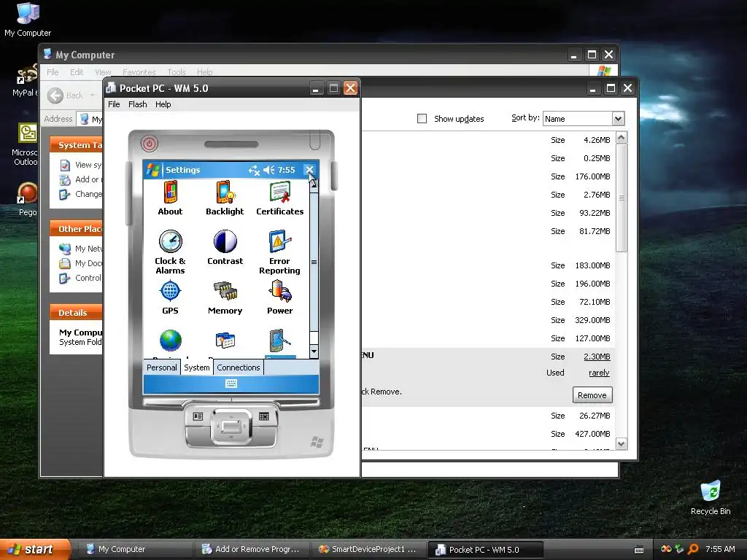Open the Favorites menu in My Computer
The height and width of the screenshot is (560, 747).
[139, 72]
